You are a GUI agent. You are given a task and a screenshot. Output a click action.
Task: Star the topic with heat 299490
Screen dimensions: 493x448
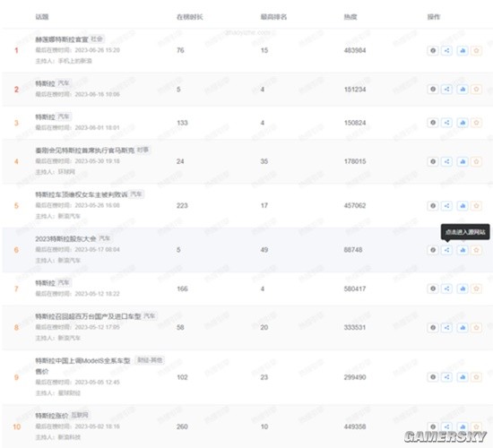click(476, 377)
